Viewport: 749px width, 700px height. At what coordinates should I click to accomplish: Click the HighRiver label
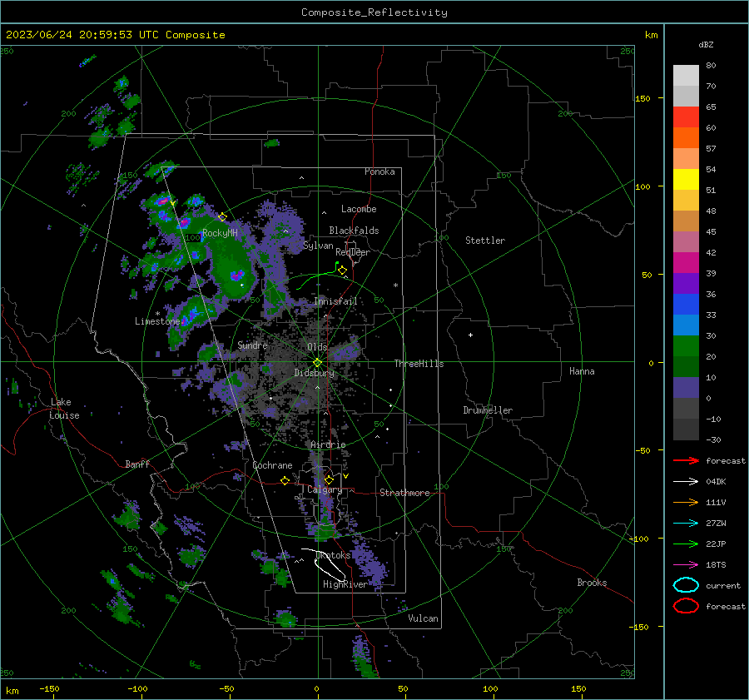click(x=345, y=584)
